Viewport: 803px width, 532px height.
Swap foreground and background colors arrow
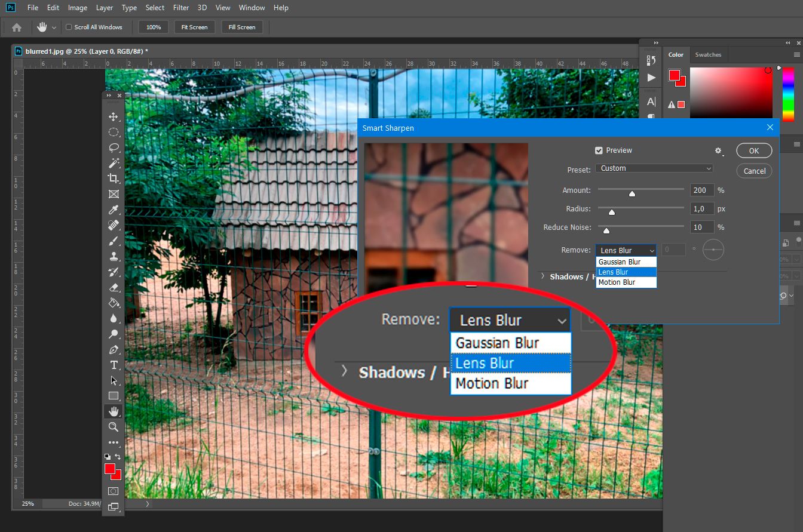[x=118, y=457]
